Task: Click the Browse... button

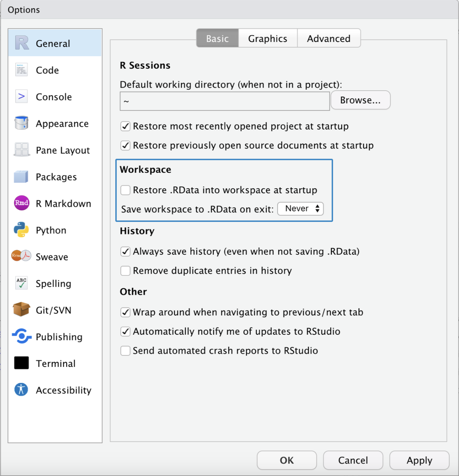Action: pos(360,100)
